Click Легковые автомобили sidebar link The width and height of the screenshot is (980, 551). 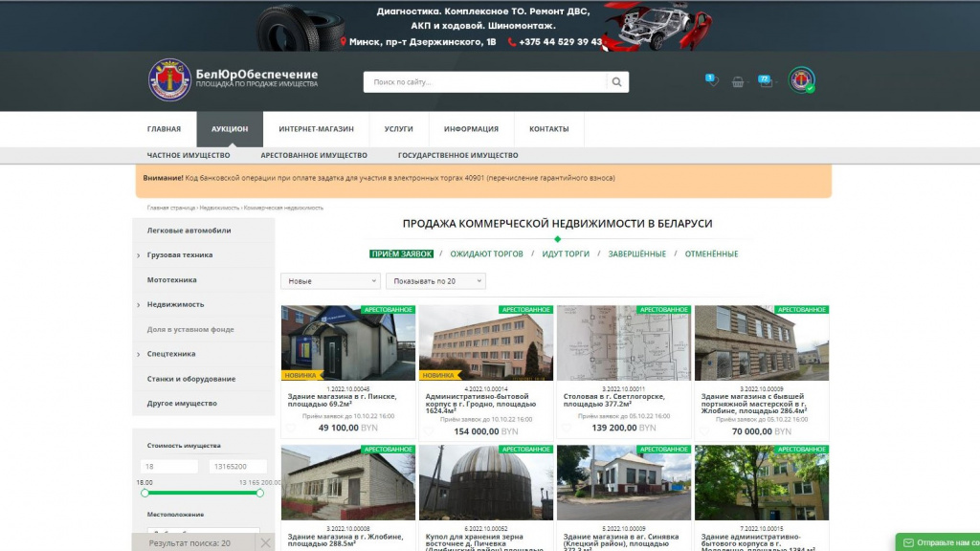click(189, 231)
